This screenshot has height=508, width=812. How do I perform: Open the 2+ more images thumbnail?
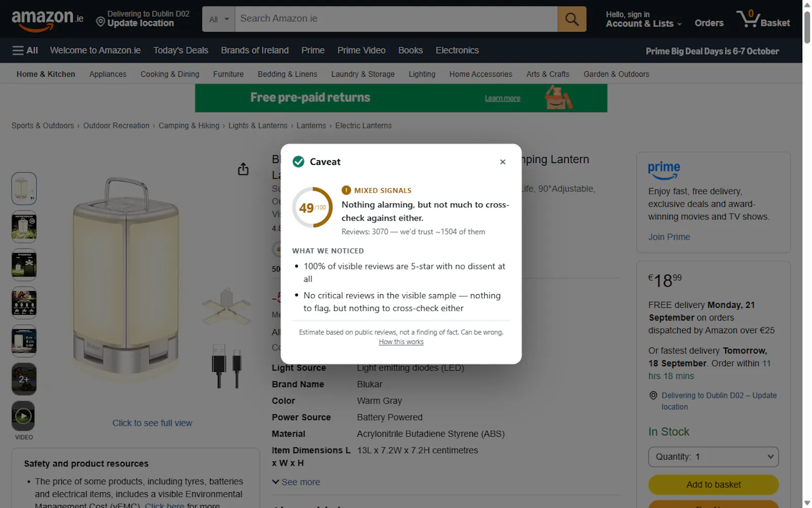click(x=24, y=379)
